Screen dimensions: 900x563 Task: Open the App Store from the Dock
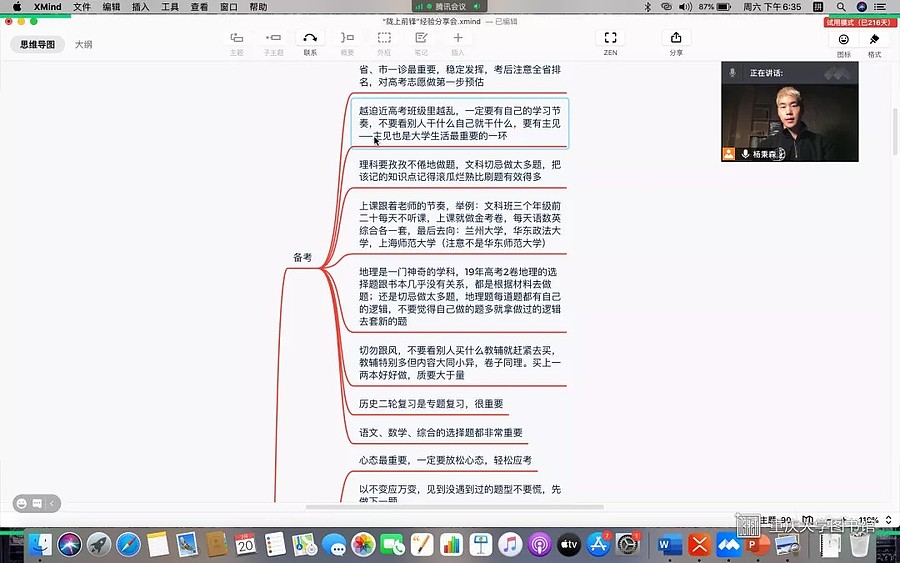coord(598,545)
